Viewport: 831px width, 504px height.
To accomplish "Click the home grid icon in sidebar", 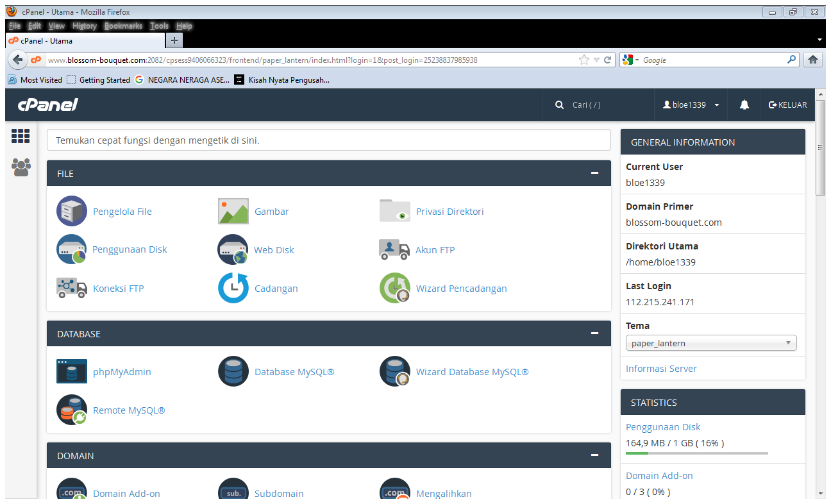I will coord(21,136).
